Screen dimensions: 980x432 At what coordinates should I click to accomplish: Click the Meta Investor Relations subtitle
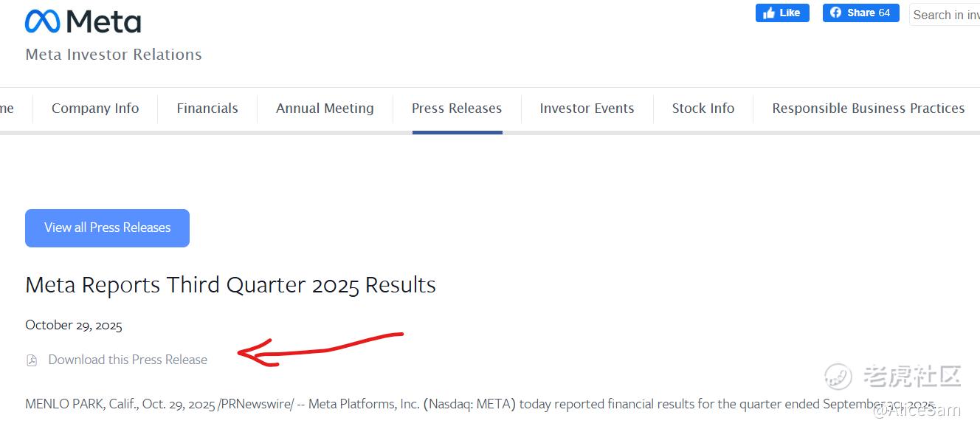(x=114, y=55)
